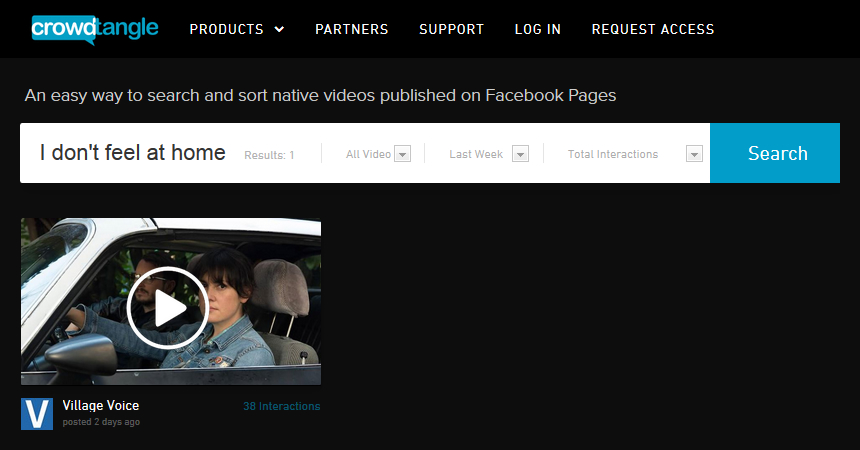The image size is (860, 450).
Task: Open the All Video type filter
Action: coord(368,154)
